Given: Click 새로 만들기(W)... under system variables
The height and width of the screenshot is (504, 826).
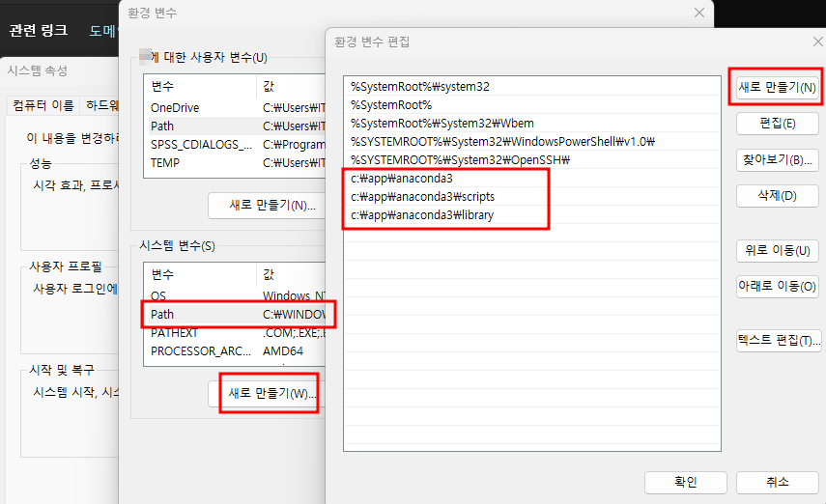Looking at the screenshot, I should tap(268, 393).
